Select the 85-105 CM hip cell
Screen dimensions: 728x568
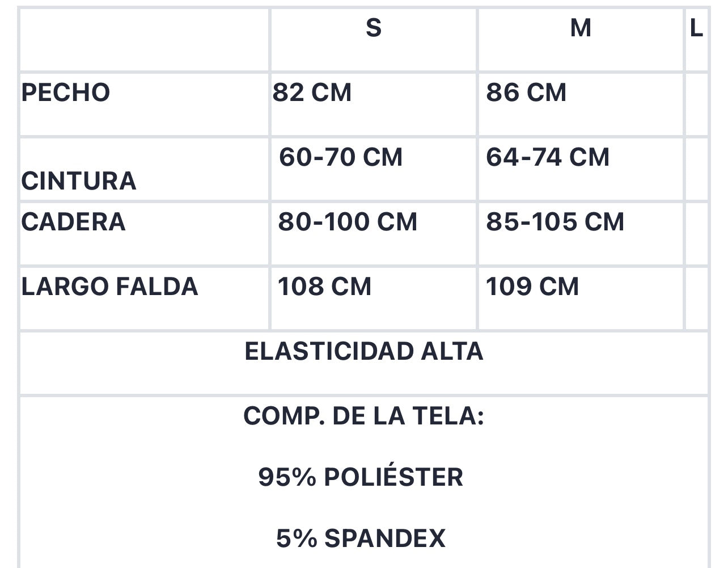coord(581,234)
